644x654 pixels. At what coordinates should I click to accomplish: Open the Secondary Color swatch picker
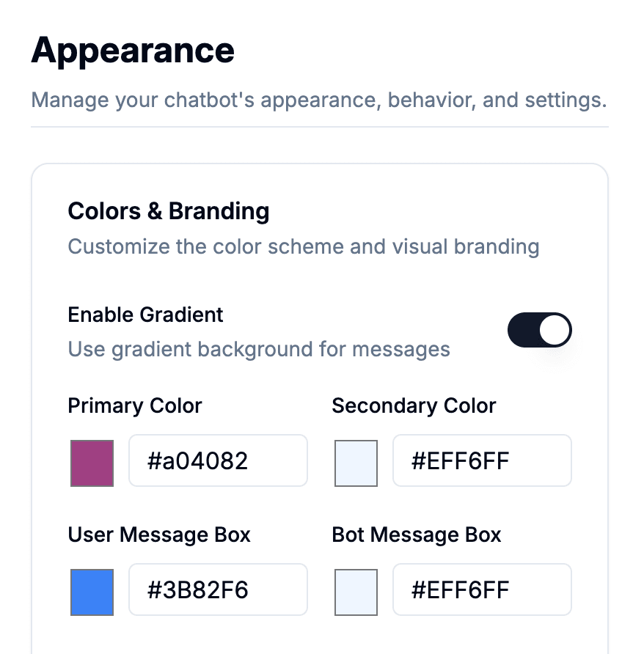click(356, 463)
